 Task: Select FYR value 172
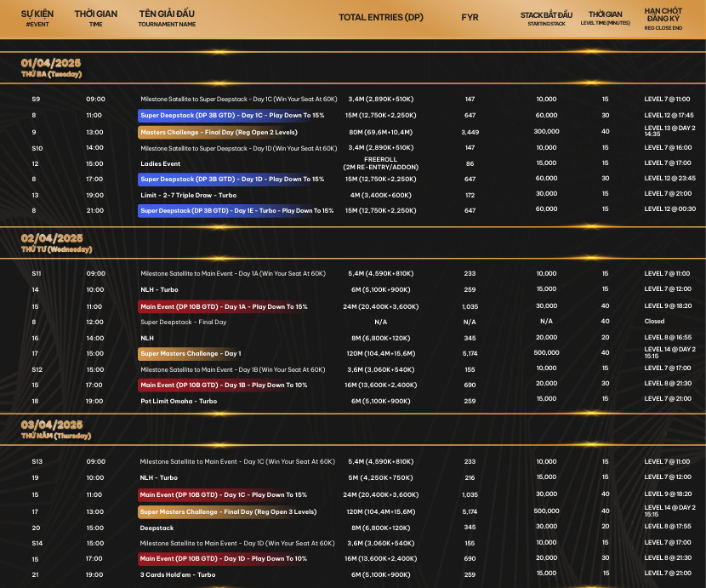tap(470, 195)
